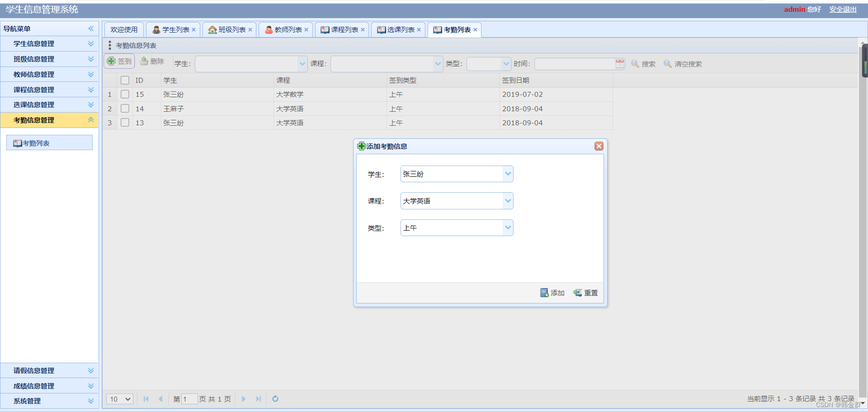The height and width of the screenshot is (412, 868).
Task: Open the page size dropdown showing 10
Action: (x=120, y=399)
